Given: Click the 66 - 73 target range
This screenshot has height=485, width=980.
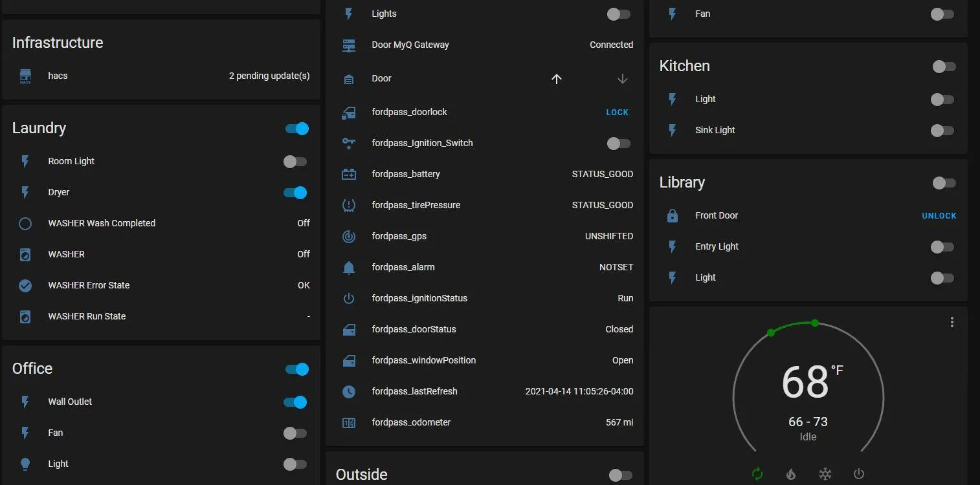Looking at the screenshot, I should coord(808,422).
